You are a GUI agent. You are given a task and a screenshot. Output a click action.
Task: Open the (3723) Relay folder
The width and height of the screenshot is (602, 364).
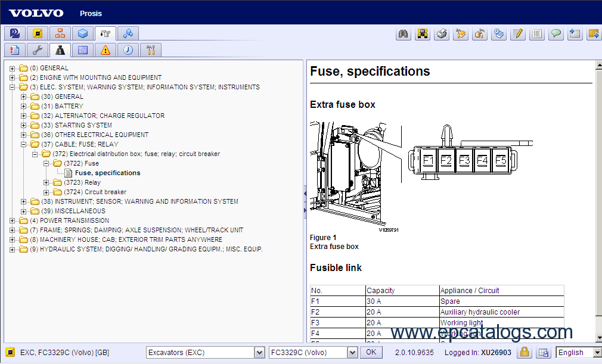(82, 182)
